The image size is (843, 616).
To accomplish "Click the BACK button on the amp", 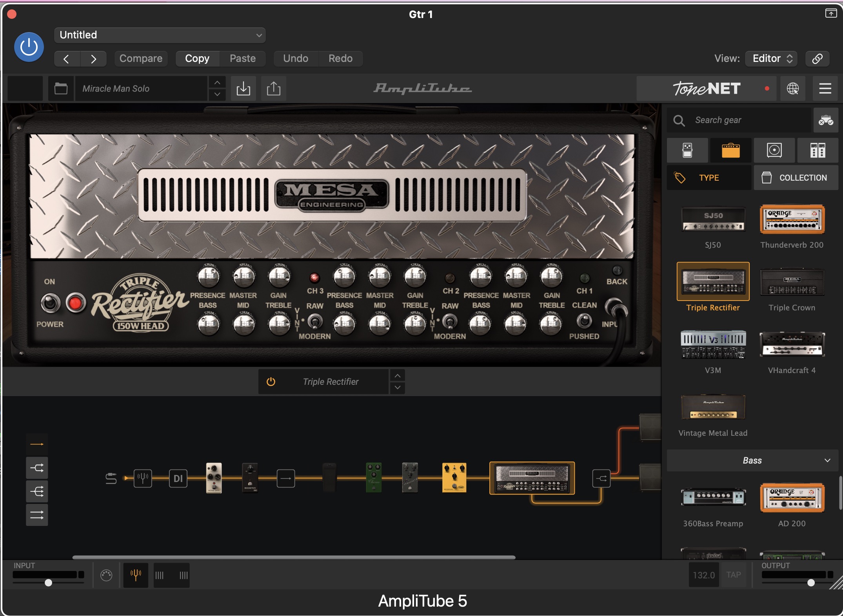I will tap(617, 270).
